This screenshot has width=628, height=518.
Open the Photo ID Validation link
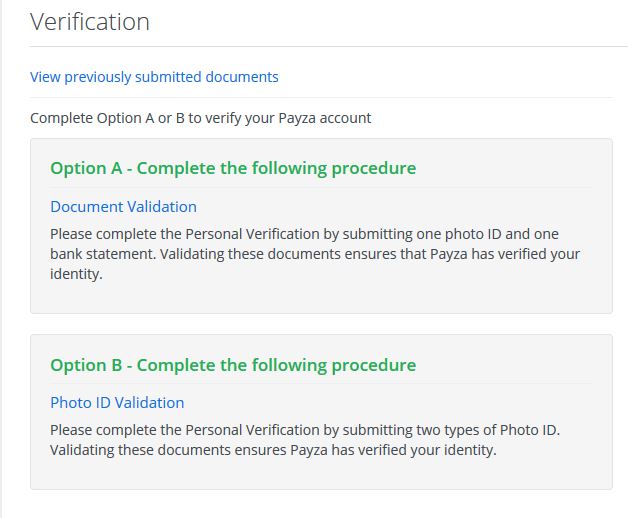click(117, 403)
